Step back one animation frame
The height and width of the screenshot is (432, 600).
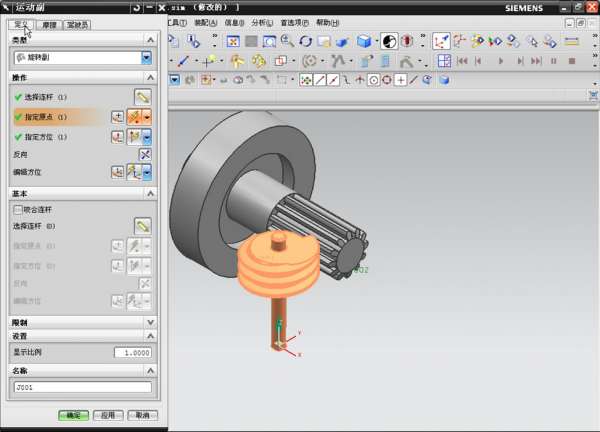(478, 61)
